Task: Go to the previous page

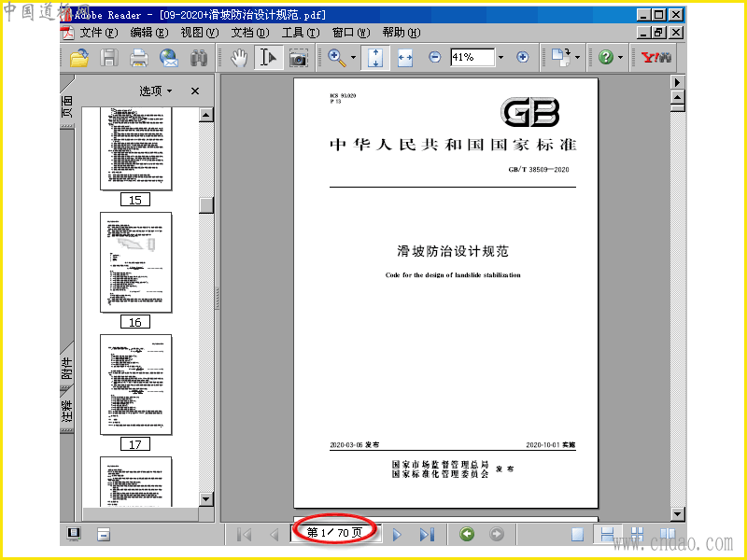Action: click(274, 534)
